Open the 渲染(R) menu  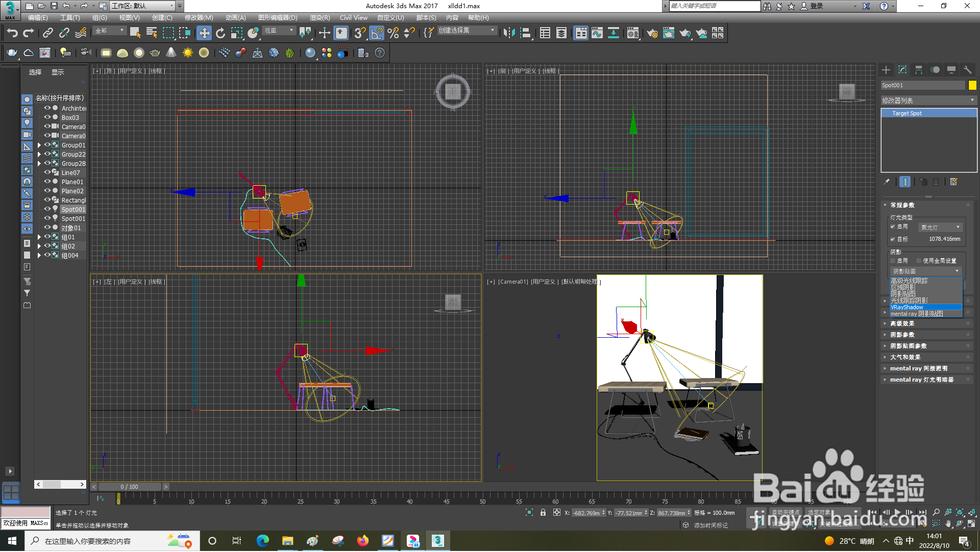coord(320,18)
